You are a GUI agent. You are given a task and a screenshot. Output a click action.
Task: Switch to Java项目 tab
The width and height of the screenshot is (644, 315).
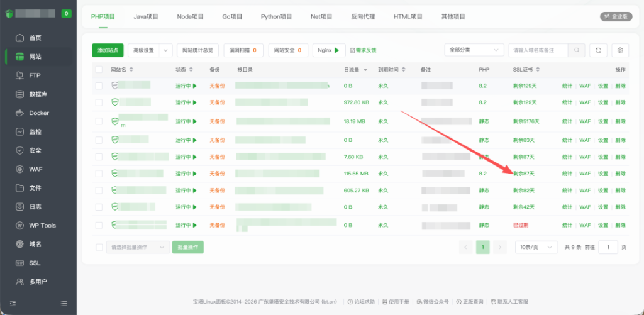coord(146,17)
